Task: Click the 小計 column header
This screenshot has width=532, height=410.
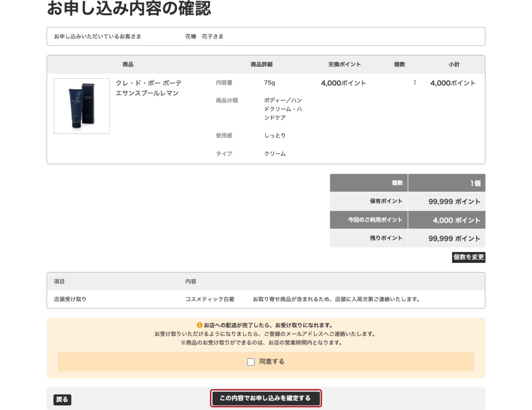Action: click(x=454, y=64)
